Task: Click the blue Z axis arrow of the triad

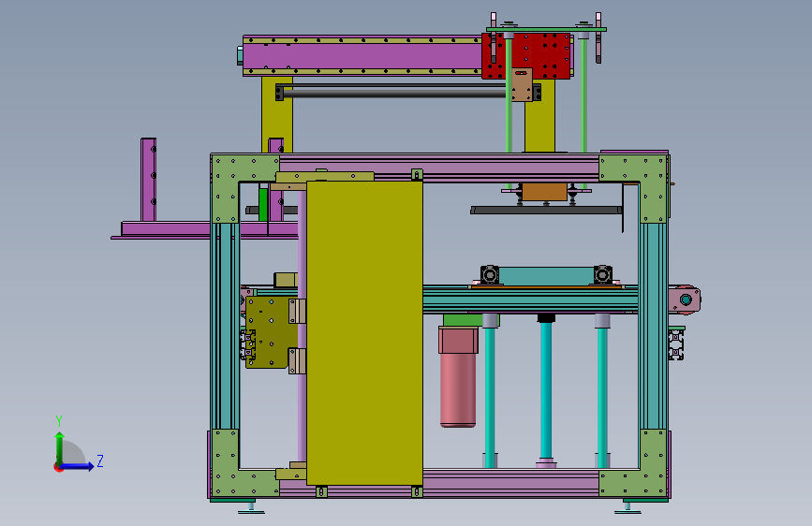Action: 78,466
